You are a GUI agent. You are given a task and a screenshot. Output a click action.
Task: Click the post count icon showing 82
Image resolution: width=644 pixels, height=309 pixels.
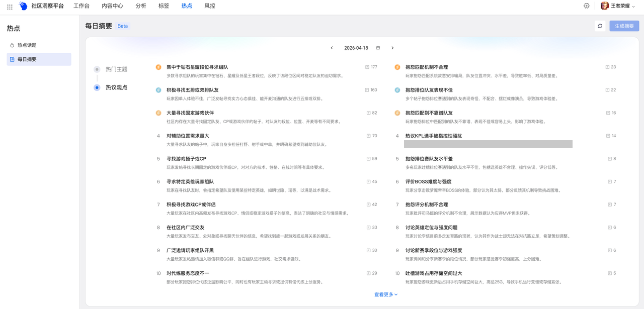pyautogui.click(x=369, y=113)
